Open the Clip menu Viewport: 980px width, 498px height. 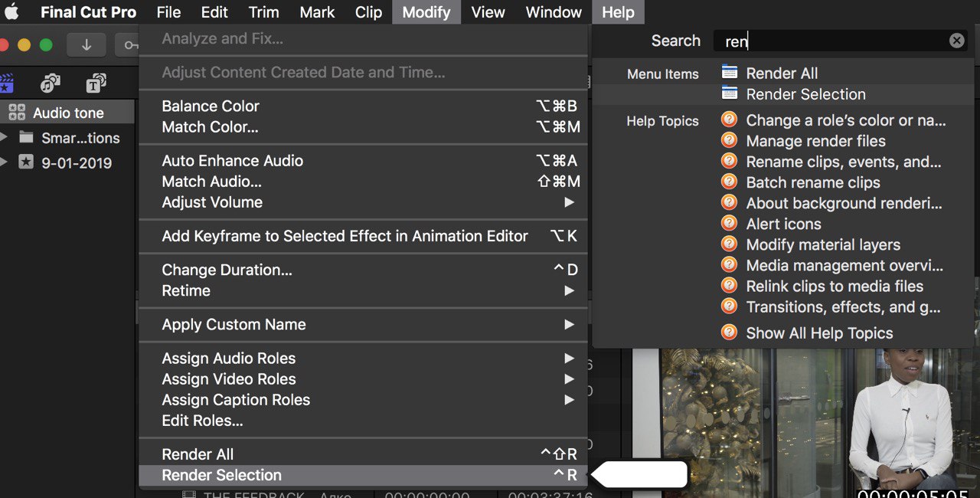click(369, 12)
